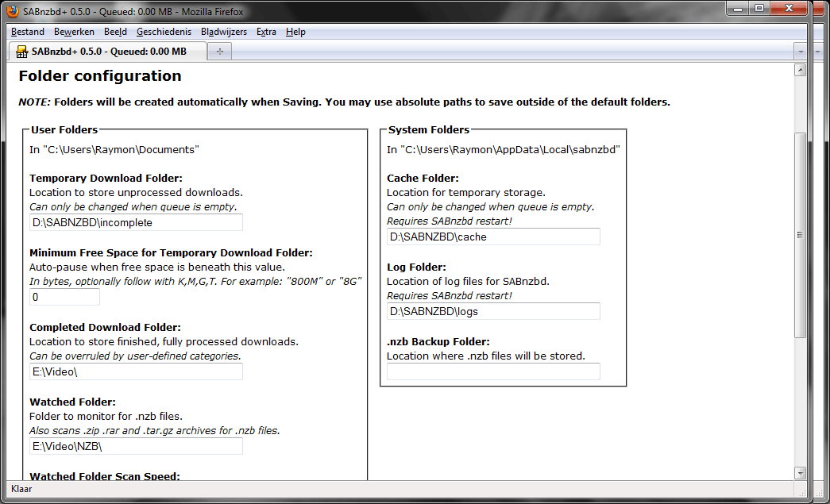Open the Extra menu
The width and height of the screenshot is (830, 504).
click(x=266, y=32)
